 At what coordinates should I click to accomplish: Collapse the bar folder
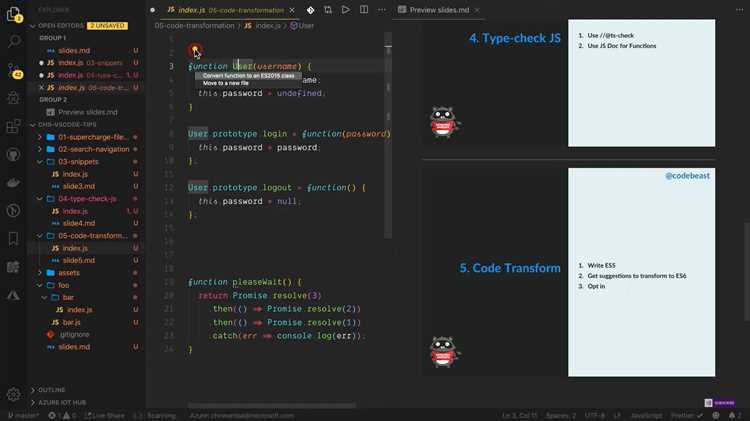(x=44, y=298)
